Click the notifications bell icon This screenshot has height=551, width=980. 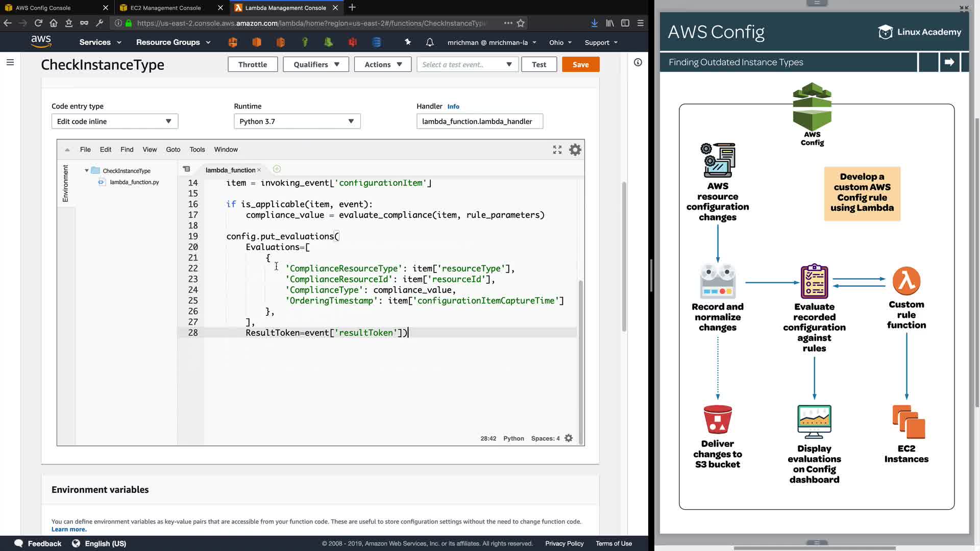430,42
